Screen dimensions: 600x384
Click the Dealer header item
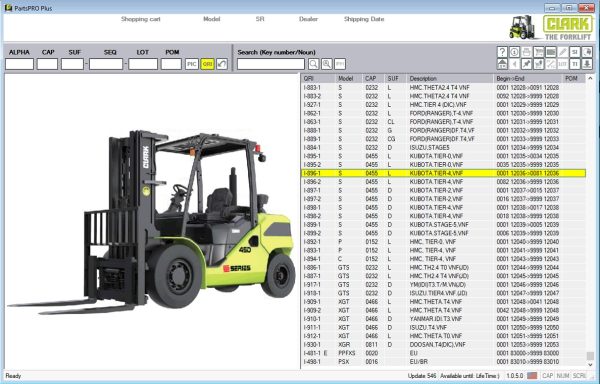point(308,19)
